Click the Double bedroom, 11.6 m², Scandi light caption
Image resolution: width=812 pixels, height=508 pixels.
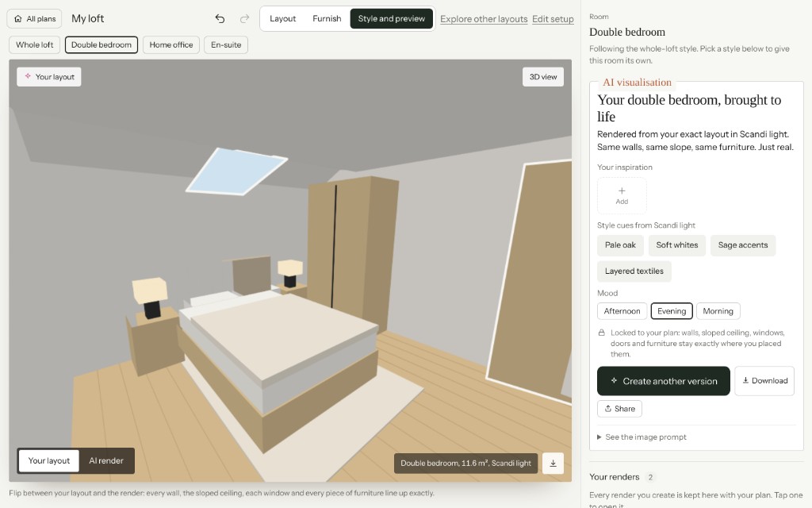coord(465,463)
